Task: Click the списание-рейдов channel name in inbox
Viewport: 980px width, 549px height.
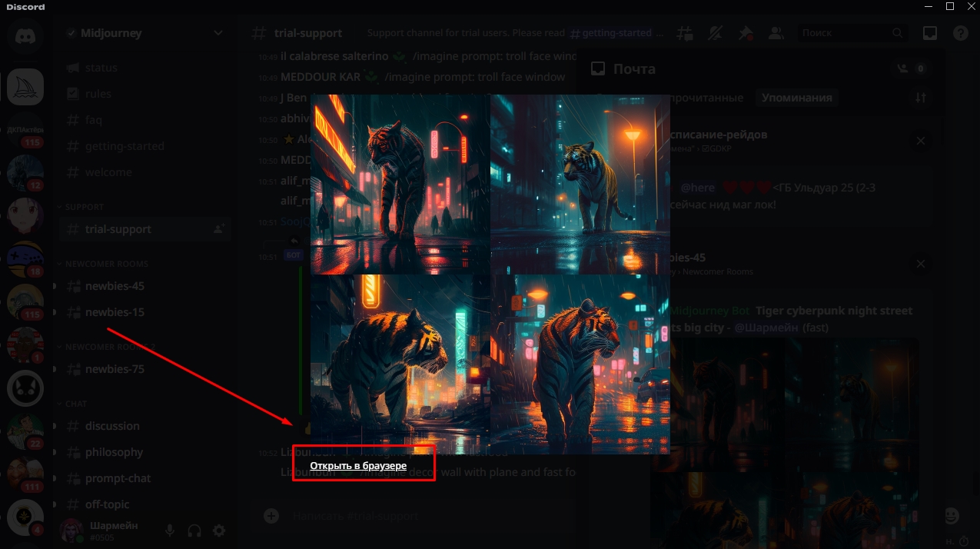Action: (719, 135)
